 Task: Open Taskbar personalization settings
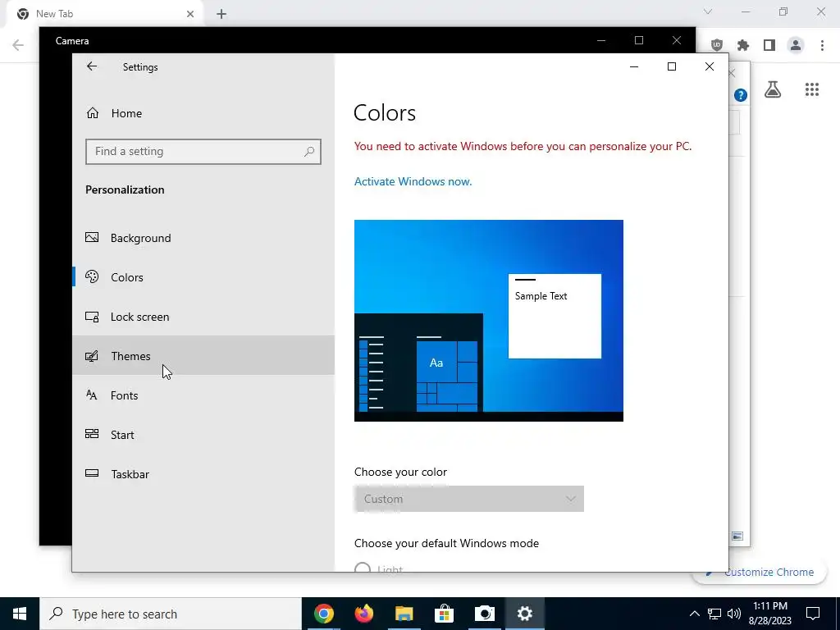pyautogui.click(x=203, y=474)
